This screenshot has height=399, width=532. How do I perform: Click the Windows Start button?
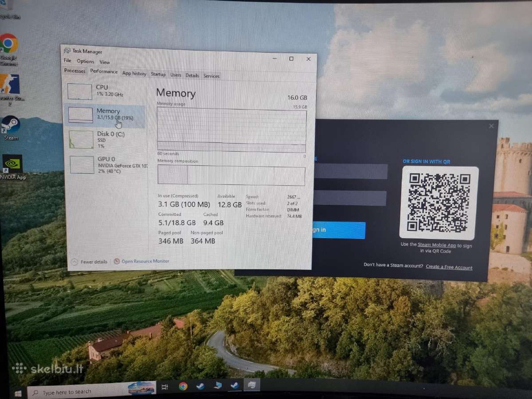pos(18,393)
